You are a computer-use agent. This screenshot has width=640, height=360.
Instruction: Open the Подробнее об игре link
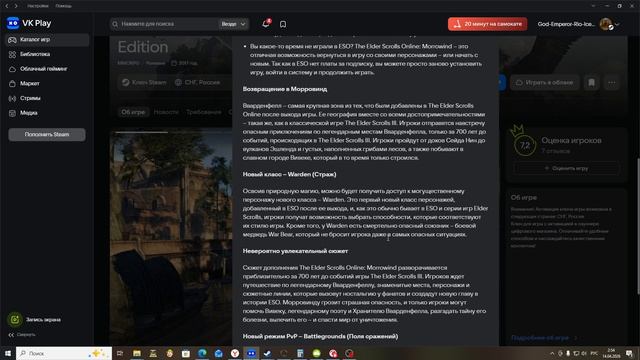click(543, 338)
